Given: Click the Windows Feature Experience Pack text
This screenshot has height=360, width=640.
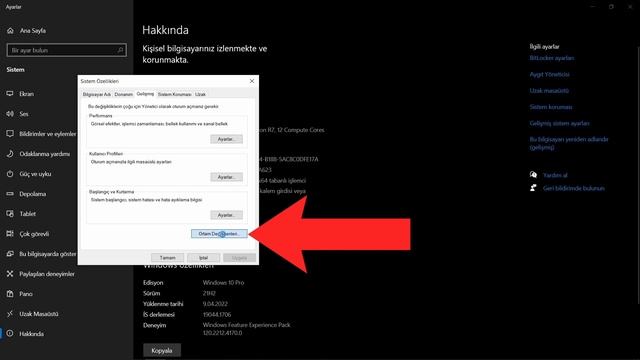Looking at the screenshot, I should pos(247,325).
